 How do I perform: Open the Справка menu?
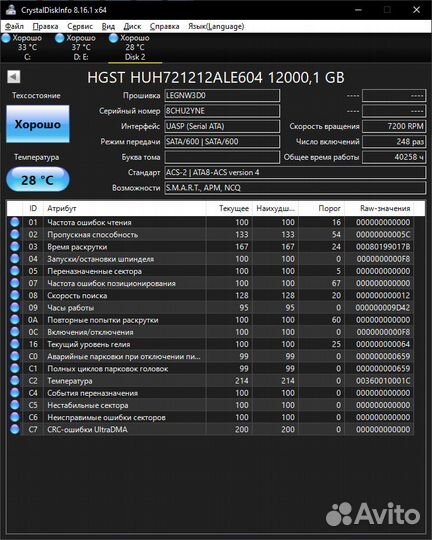pyautogui.click(x=164, y=27)
